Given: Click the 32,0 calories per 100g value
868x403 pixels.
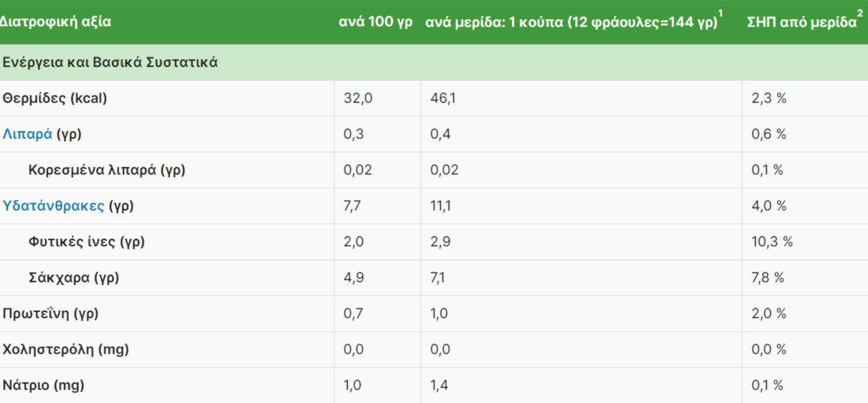Looking at the screenshot, I should pyautogui.click(x=358, y=98).
